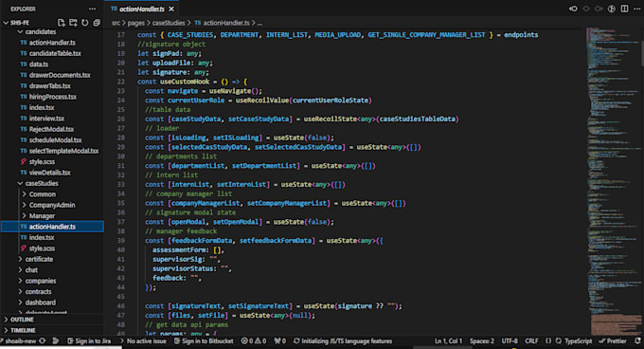The width and height of the screenshot is (644, 349).
Task: Open changes with previous revision icon
Action: pos(573,9)
